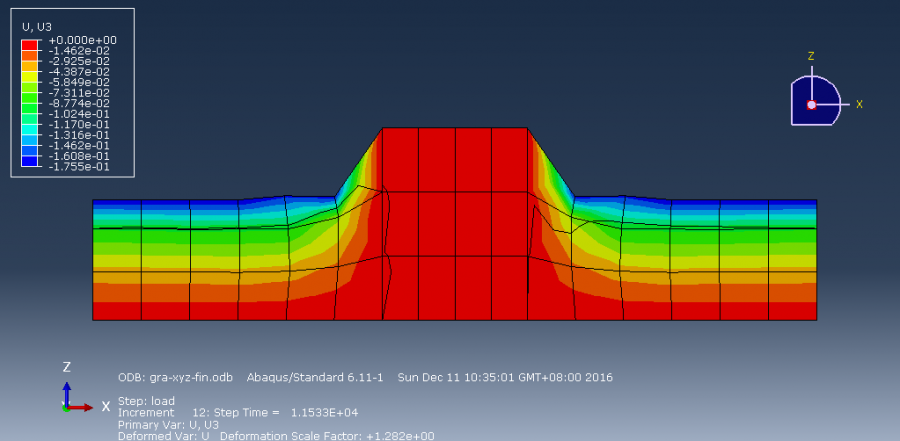Select the -2.925e-02 legend value
Viewport: 900px width, 441px height.
79,61
